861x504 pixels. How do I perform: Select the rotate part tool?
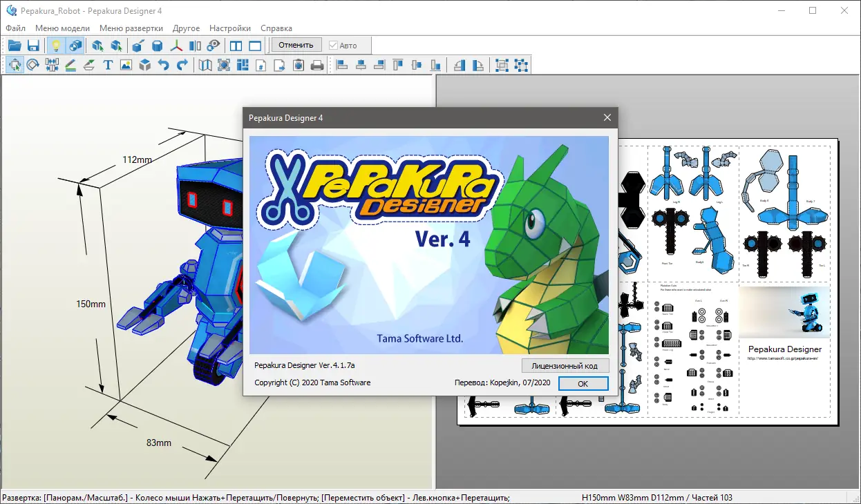32,65
